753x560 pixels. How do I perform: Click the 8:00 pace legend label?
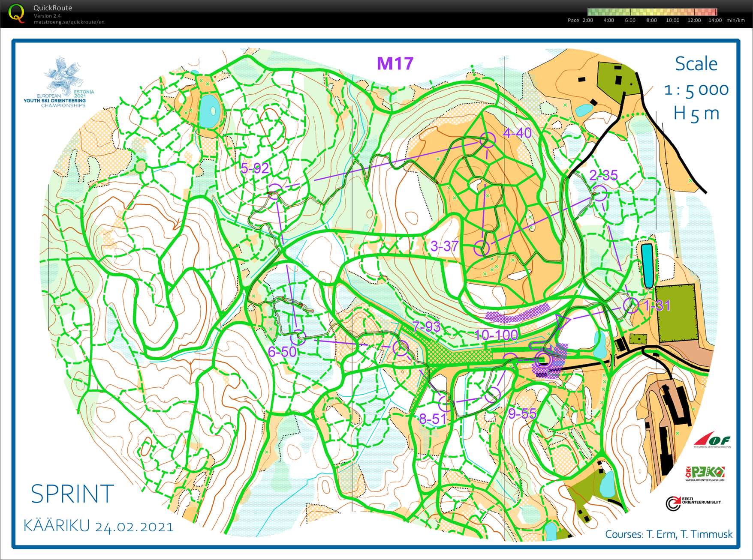pyautogui.click(x=651, y=20)
